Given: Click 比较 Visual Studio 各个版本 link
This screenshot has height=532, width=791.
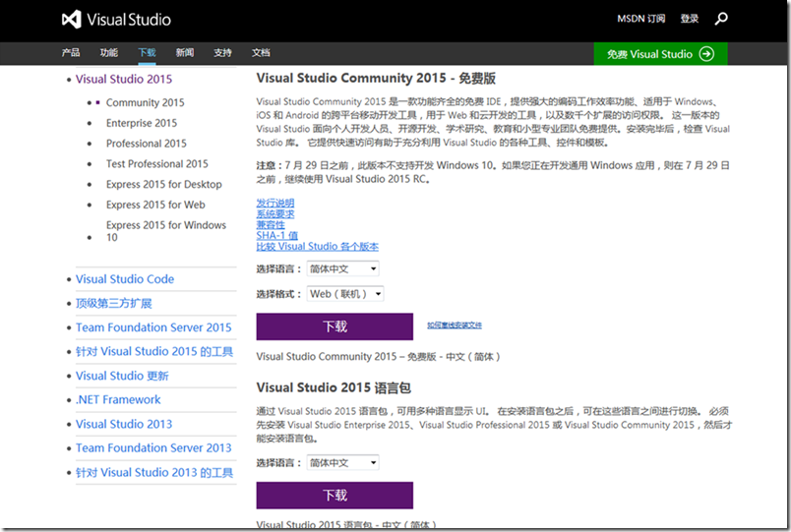Looking at the screenshot, I should click(x=318, y=247).
